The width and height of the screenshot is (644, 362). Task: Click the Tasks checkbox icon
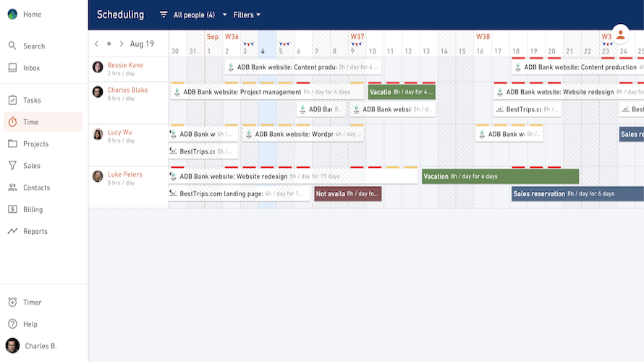pos(13,100)
